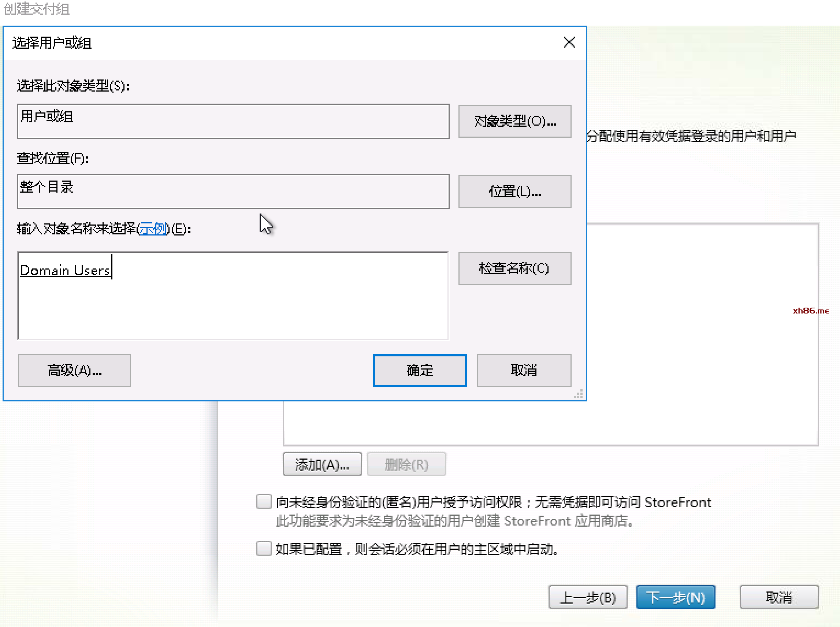Image resolution: width=840 pixels, height=627 pixels.
Task: Confirm with the 确定 button
Action: (419, 370)
